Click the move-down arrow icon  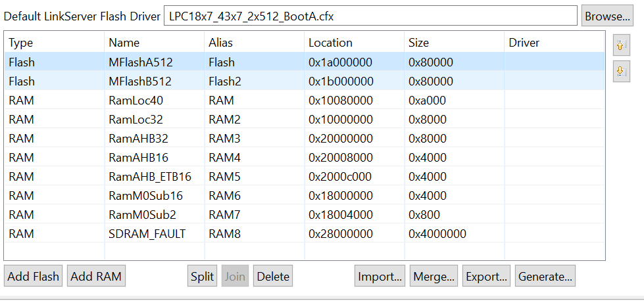tap(621, 73)
